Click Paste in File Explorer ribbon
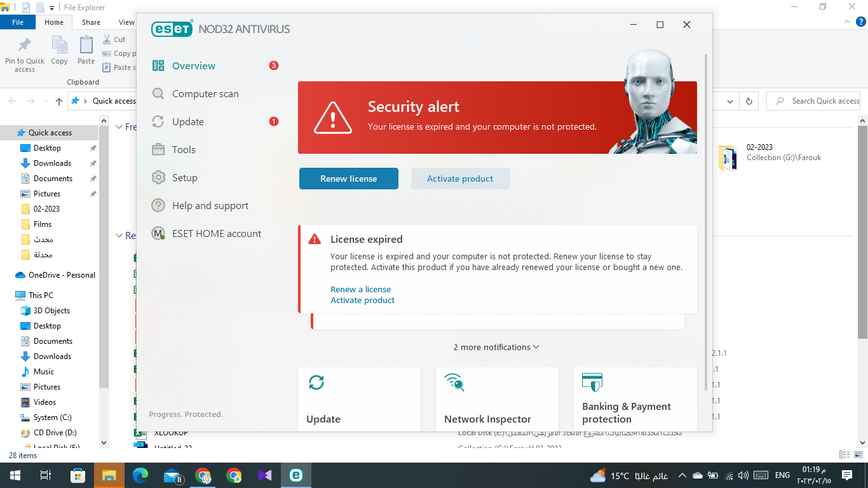This screenshot has height=488, width=868. [86, 51]
